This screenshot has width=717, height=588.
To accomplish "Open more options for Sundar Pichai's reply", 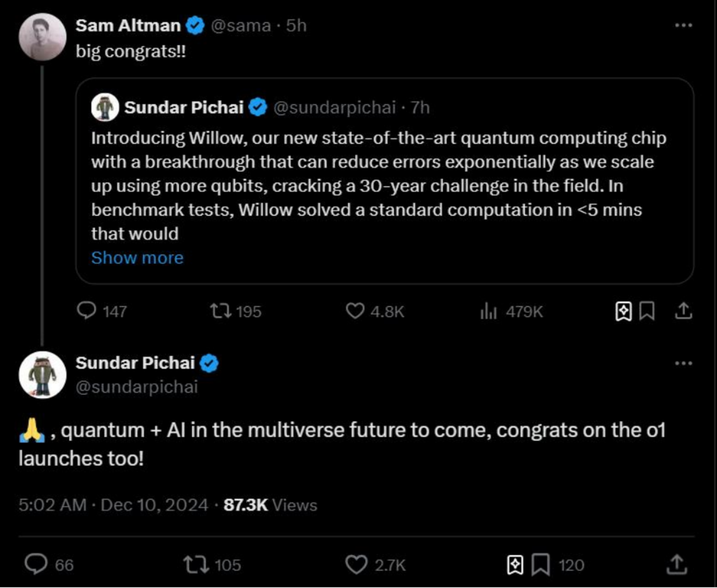I will pyautogui.click(x=683, y=363).
